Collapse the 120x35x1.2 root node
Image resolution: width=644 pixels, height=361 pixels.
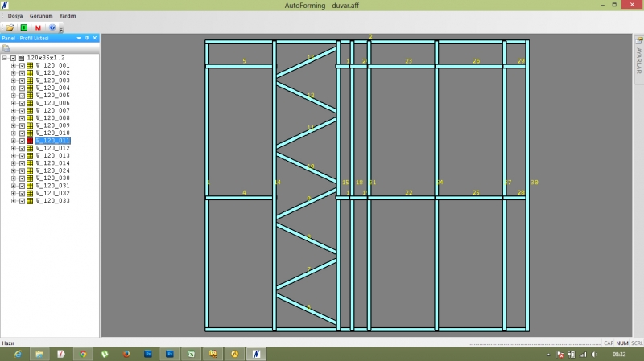click(5, 58)
